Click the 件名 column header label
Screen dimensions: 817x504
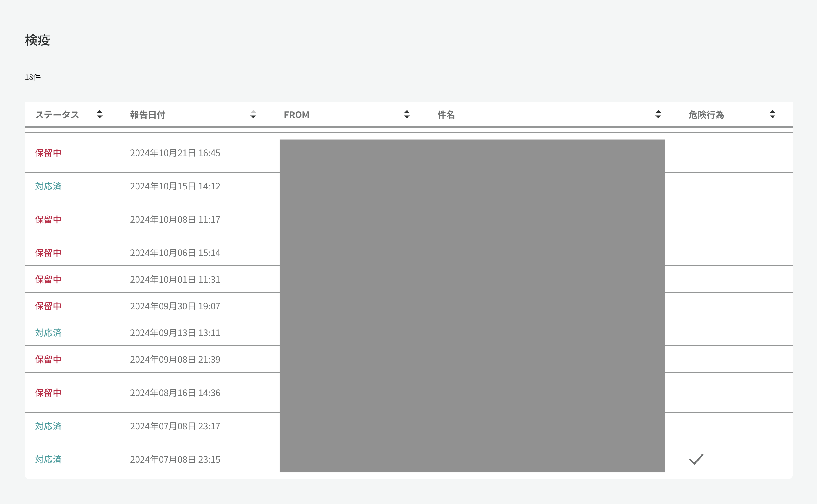pos(446,115)
